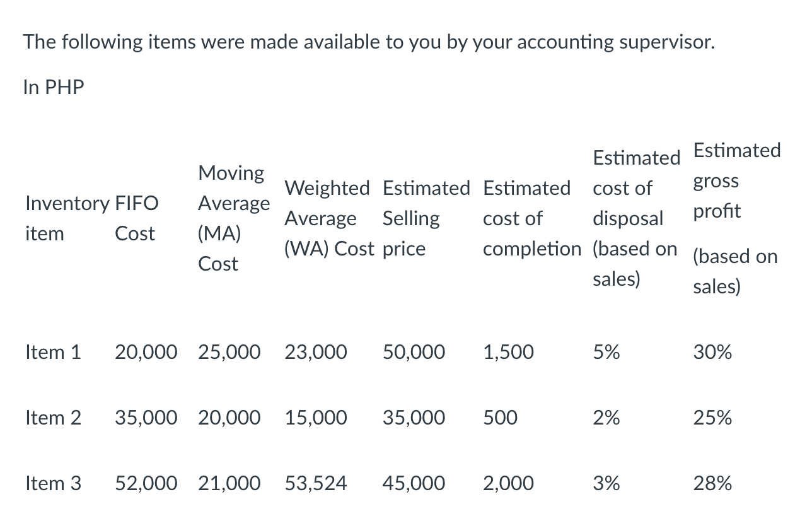
Task: Click Item 1 completion cost 1,500
Action: [x=509, y=352]
